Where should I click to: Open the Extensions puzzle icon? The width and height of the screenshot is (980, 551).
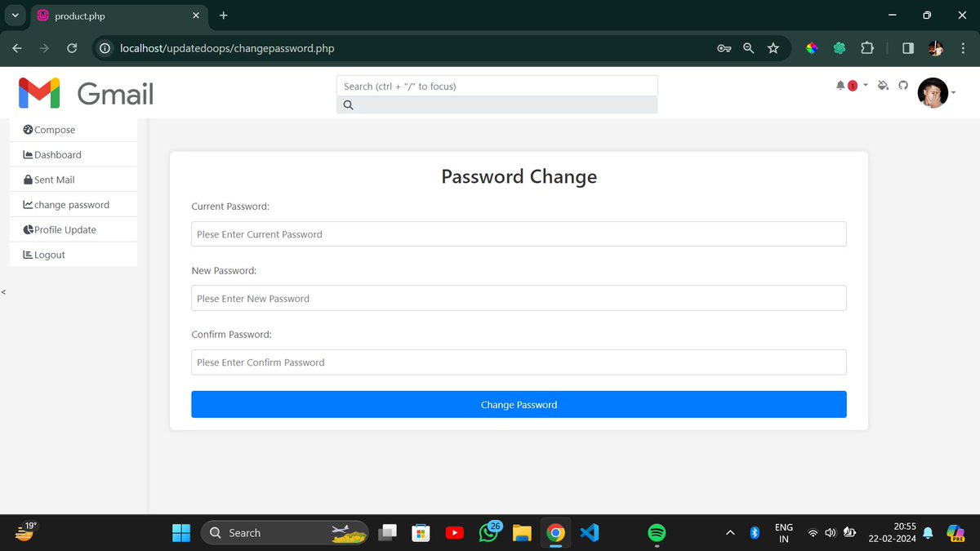pos(867,48)
